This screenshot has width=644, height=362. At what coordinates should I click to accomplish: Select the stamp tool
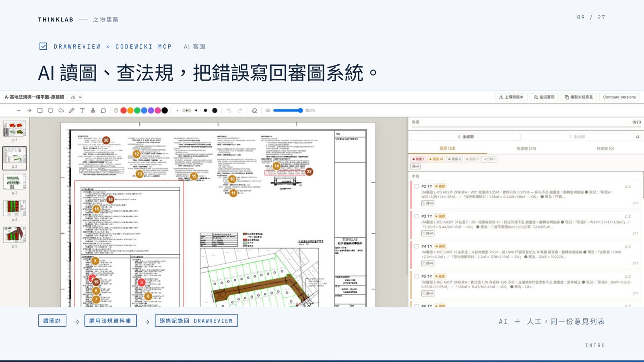pyautogui.click(x=93, y=110)
